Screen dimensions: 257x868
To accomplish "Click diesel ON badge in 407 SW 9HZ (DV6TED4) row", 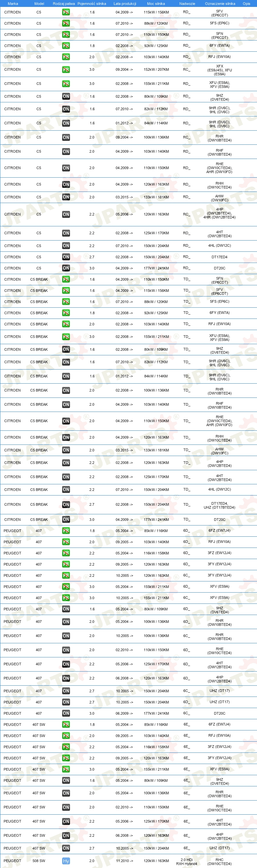I will 66,780.
